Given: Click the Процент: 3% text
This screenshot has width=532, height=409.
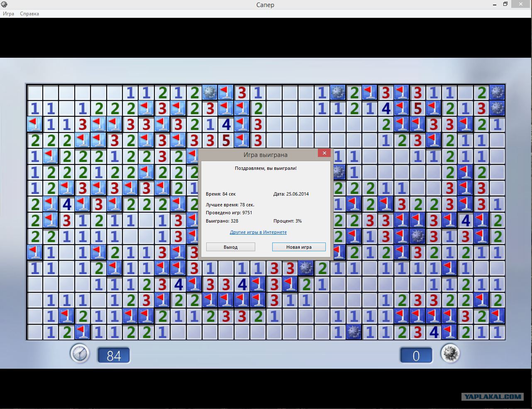Looking at the screenshot, I should [x=288, y=221].
